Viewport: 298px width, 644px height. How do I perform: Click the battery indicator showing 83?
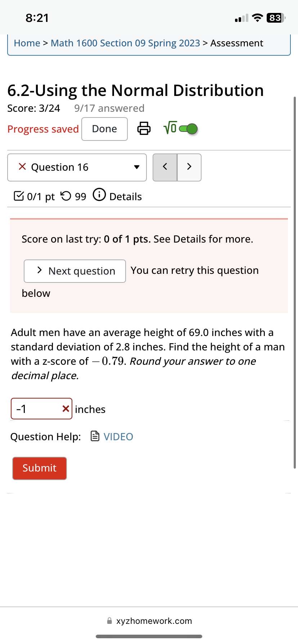pos(275,17)
